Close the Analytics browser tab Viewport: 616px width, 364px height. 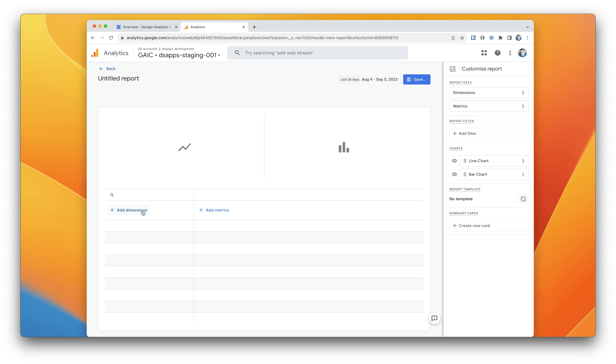tap(243, 27)
